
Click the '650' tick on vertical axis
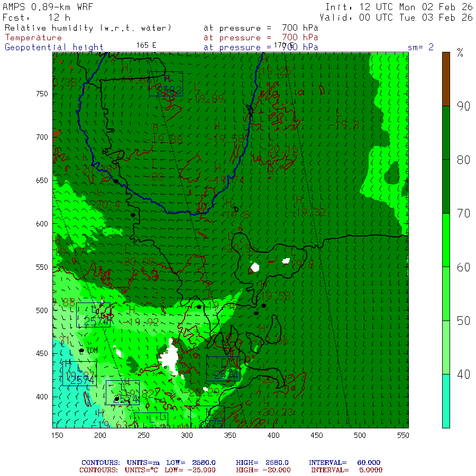[x=42, y=181]
